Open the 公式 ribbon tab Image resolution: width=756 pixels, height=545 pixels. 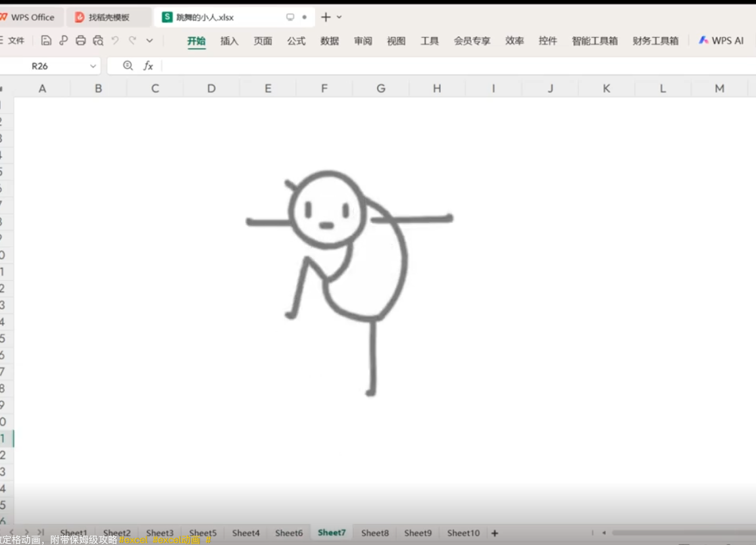pos(296,41)
